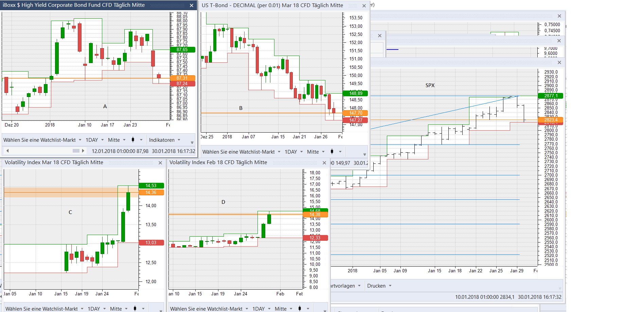The image size is (644, 312).
Task: Click candlestick icon in Volatility Index Mar 18 toolbar
Action: coord(135,309)
